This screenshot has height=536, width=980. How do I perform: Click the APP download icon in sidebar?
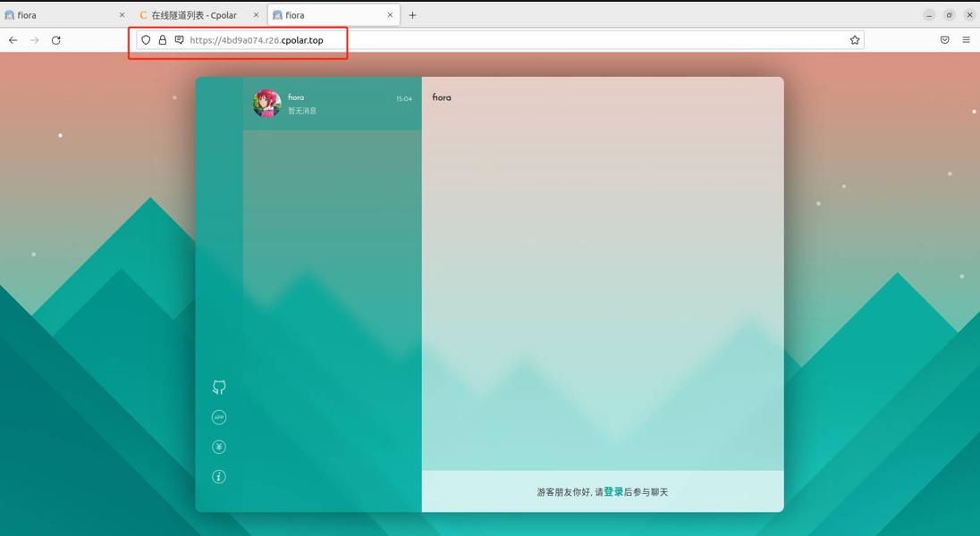click(x=219, y=417)
